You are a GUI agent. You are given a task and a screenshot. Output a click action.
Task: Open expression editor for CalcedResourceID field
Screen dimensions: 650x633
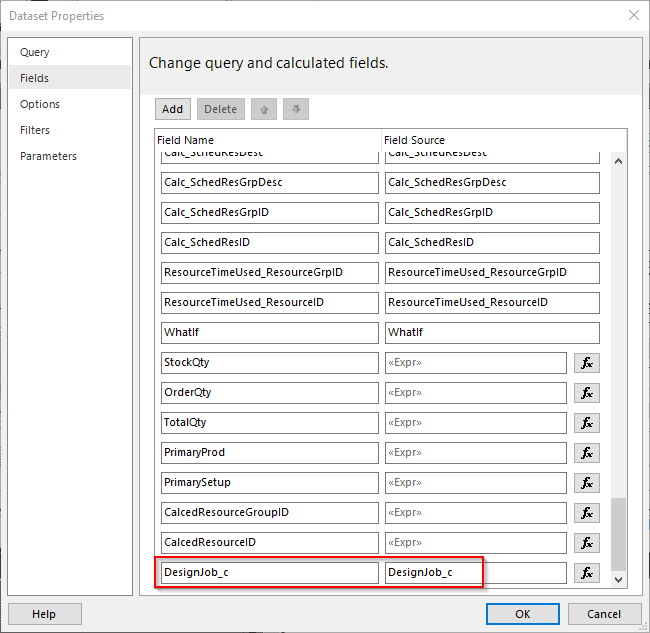point(587,543)
